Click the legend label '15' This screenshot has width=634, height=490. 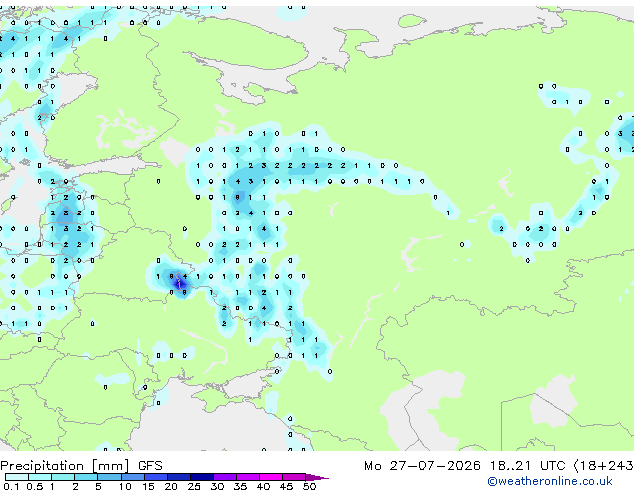(x=148, y=486)
